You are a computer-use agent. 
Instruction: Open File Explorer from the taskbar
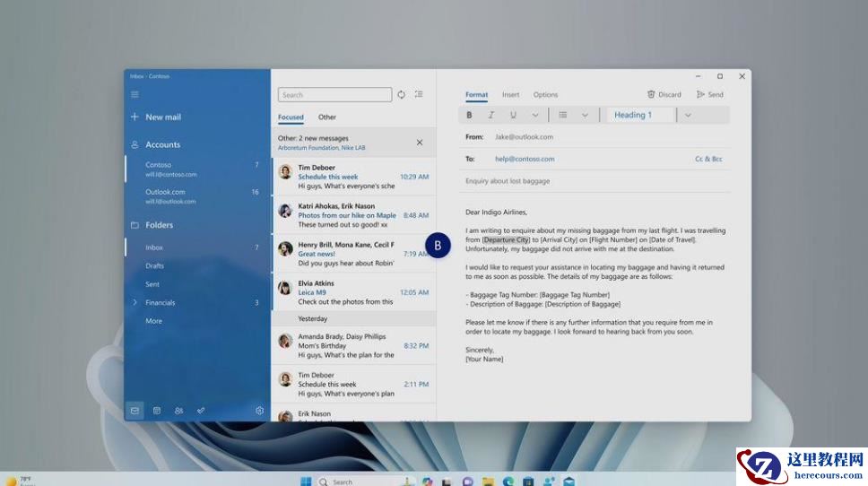coord(488,482)
